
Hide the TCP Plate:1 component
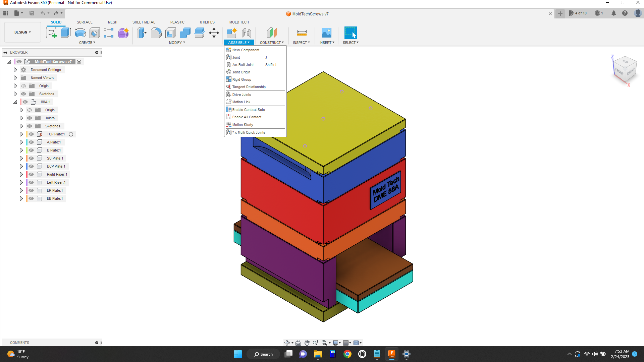[x=31, y=134]
